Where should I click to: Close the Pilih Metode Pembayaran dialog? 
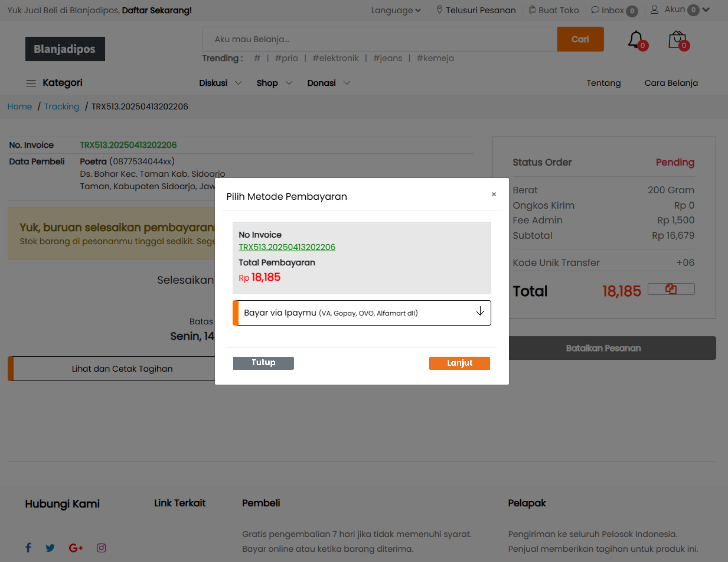click(x=494, y=194)
